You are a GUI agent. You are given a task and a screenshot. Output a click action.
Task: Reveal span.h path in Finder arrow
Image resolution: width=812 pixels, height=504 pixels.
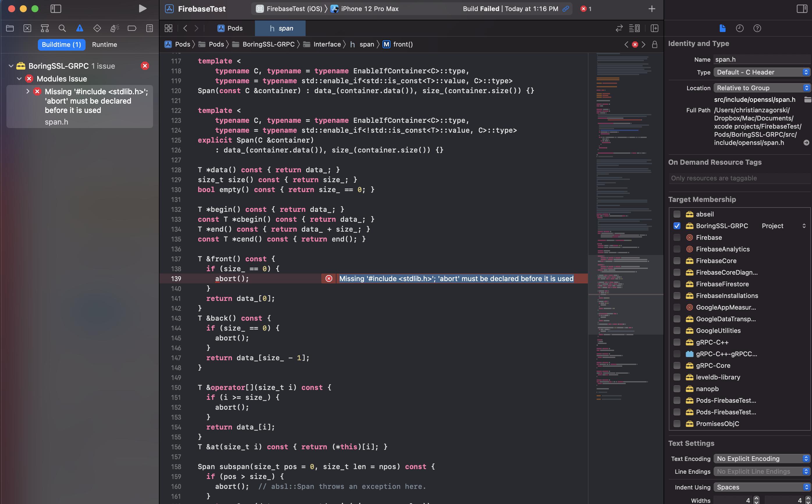point(806,143)
